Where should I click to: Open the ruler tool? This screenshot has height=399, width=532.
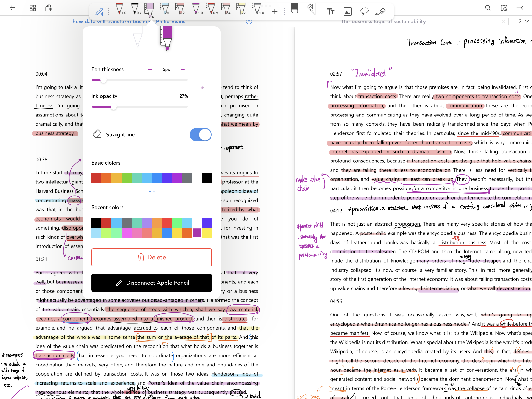pos(311,9)
